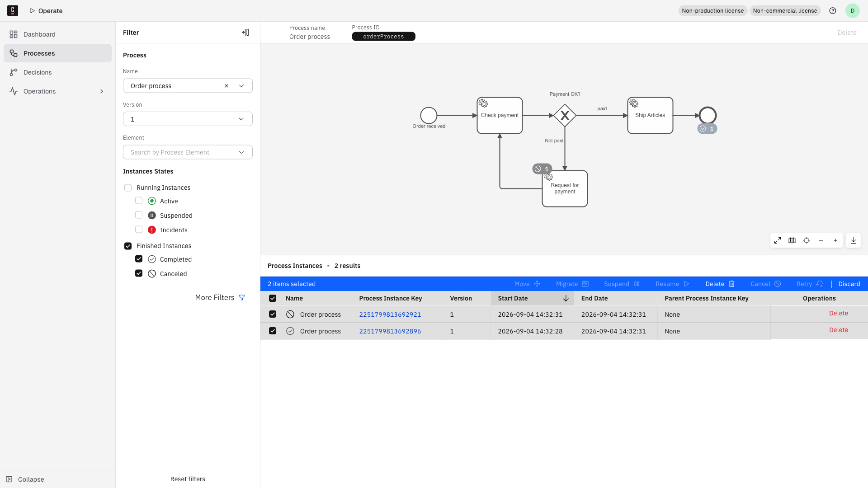Screen dimensions: 868x488
Task: Zoom out of the diagram
Action: point(821,240)
